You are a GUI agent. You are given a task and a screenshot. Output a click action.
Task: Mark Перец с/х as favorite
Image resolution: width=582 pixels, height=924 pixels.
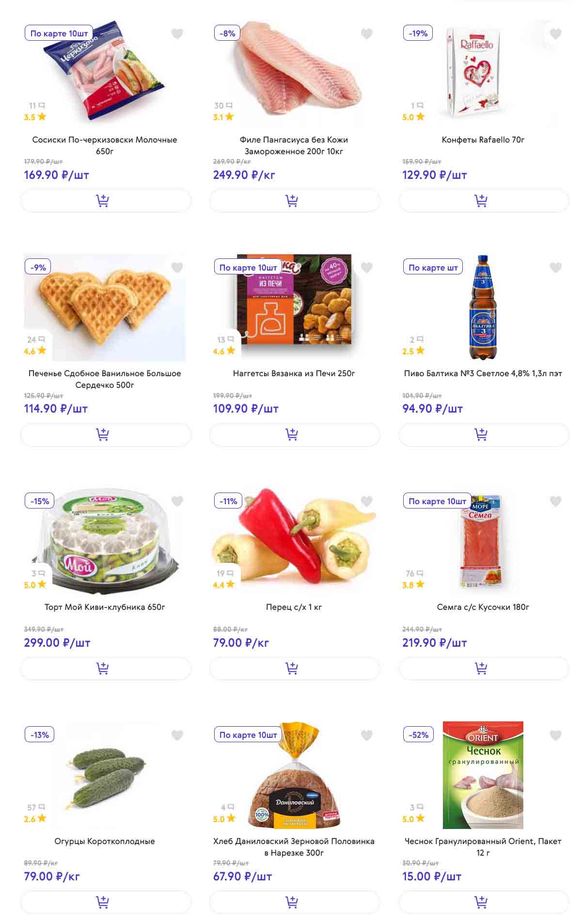[x=367, y=501]
